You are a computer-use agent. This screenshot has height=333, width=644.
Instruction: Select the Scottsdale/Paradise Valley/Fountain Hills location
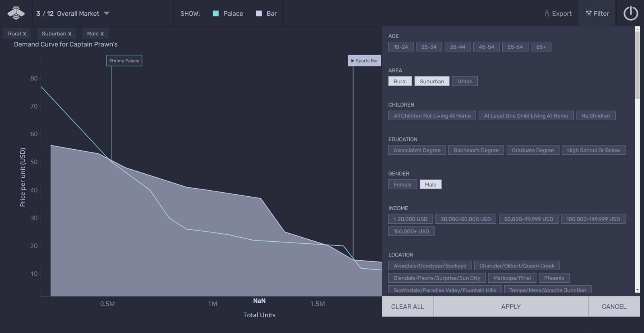[445, 290]
